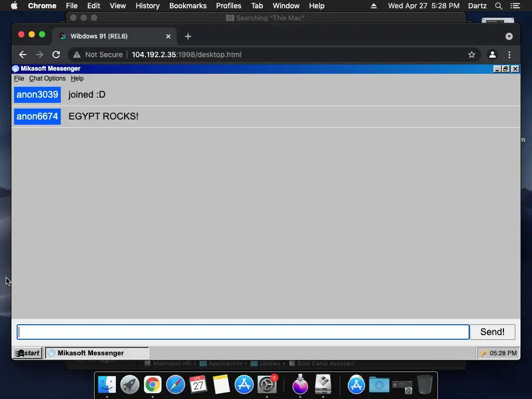532x399 pixels.
Task: Click the "joined :D" message text
Action: 87,95
